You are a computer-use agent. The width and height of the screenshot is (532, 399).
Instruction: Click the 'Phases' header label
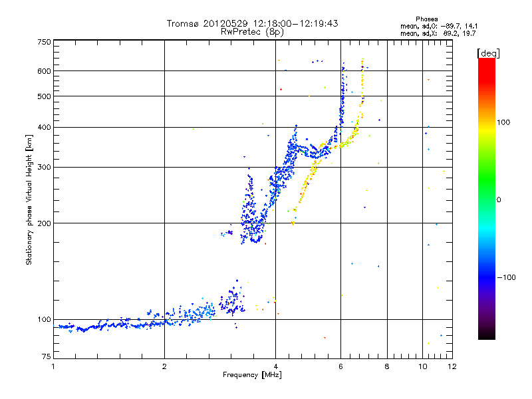[427, 19]
